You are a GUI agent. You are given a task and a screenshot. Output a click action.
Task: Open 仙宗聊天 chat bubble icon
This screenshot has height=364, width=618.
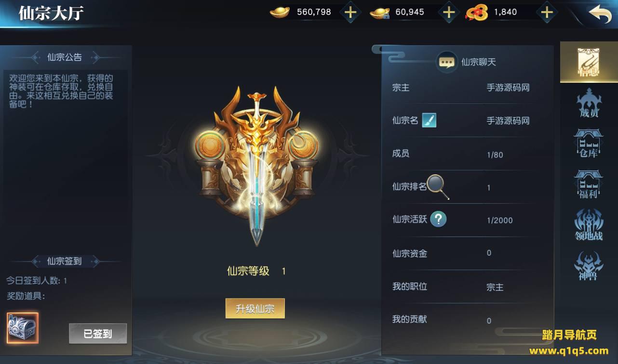click(x=447, y=62)
